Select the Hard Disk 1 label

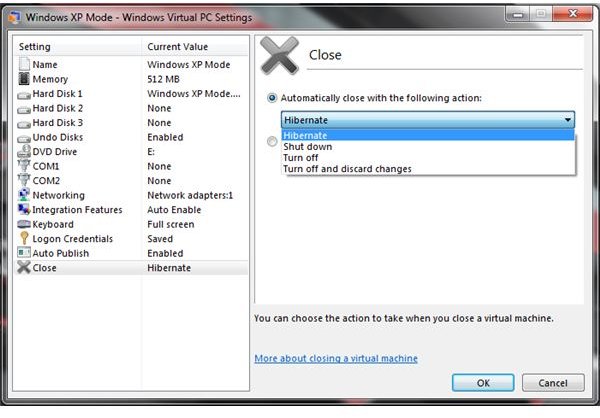(x=57, y=94)
